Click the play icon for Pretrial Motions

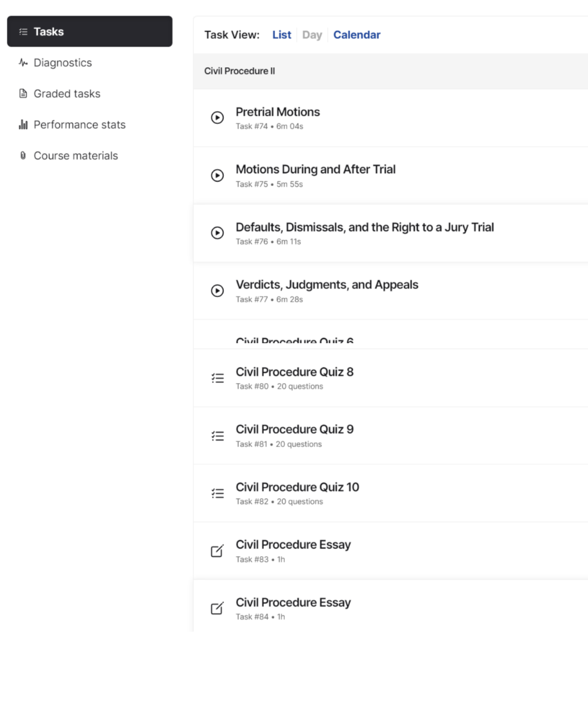click(x=218, y=118)
